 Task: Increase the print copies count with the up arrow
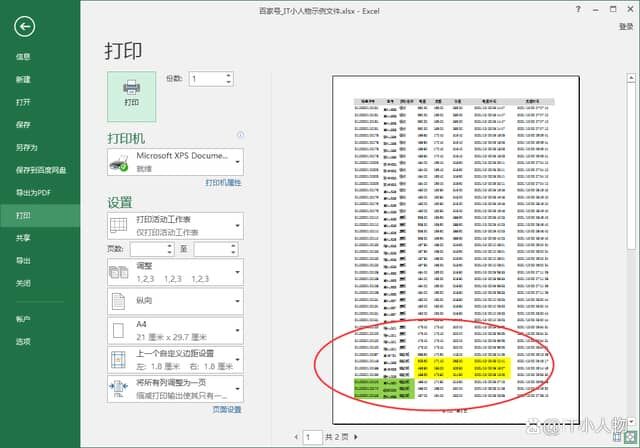[x=229, y=74]
